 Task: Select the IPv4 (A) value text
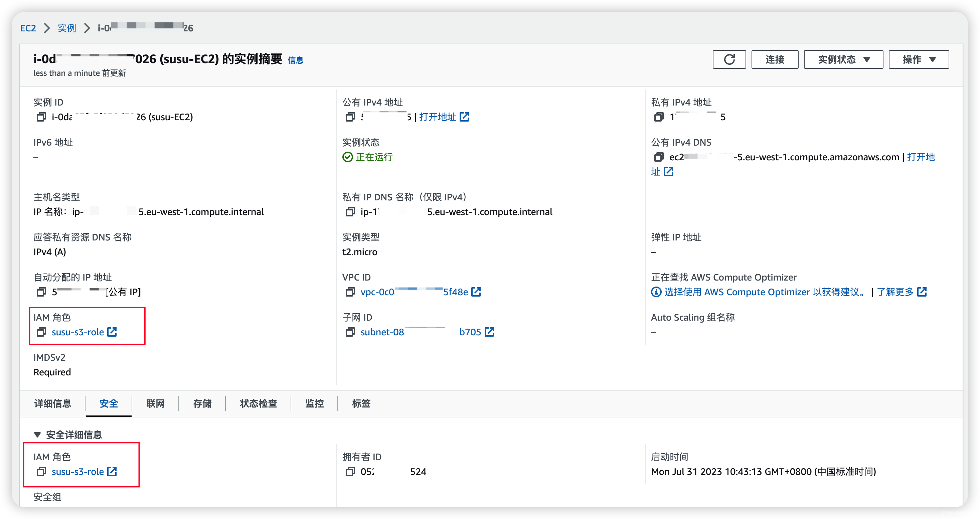pos(49,252)
